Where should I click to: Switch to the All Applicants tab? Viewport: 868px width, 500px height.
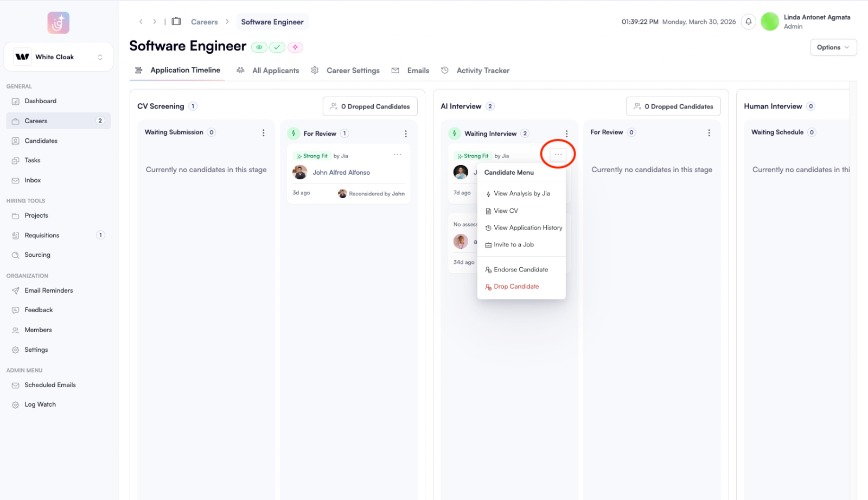click(275, 71)
